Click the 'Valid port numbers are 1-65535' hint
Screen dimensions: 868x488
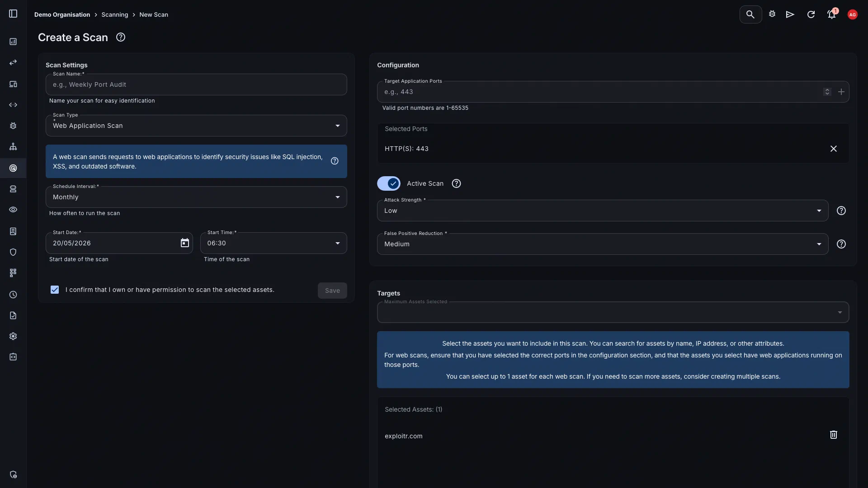(425, 108)
